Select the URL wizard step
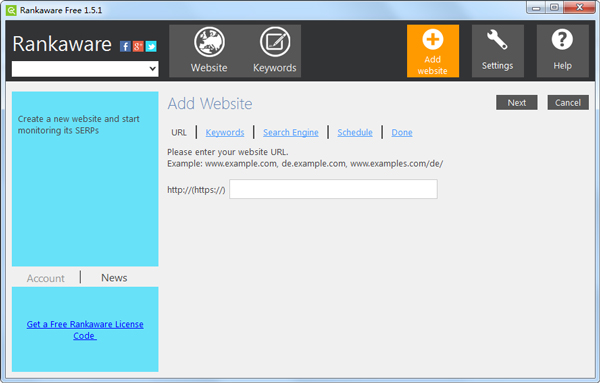Image resolution: width=600 pixels, height=383 pixels. (x=179, y=132)
